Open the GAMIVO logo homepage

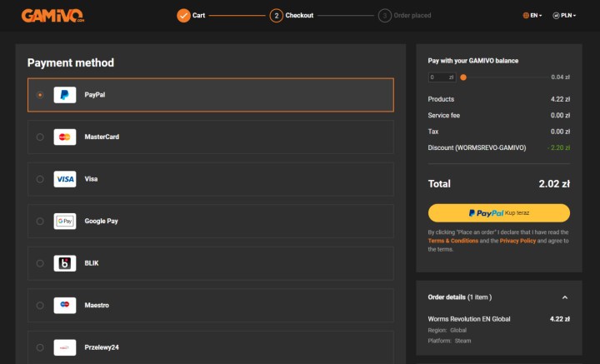coord(52,16)
